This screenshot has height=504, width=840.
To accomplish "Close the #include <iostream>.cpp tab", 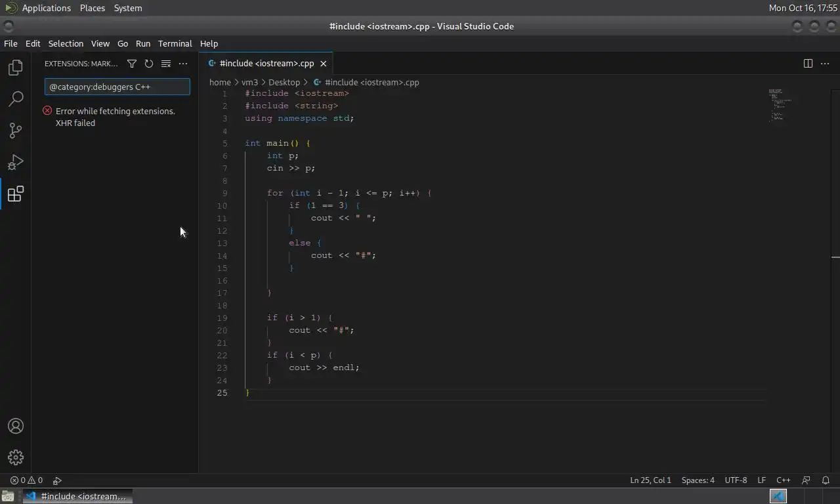I will tap(323, 64).
